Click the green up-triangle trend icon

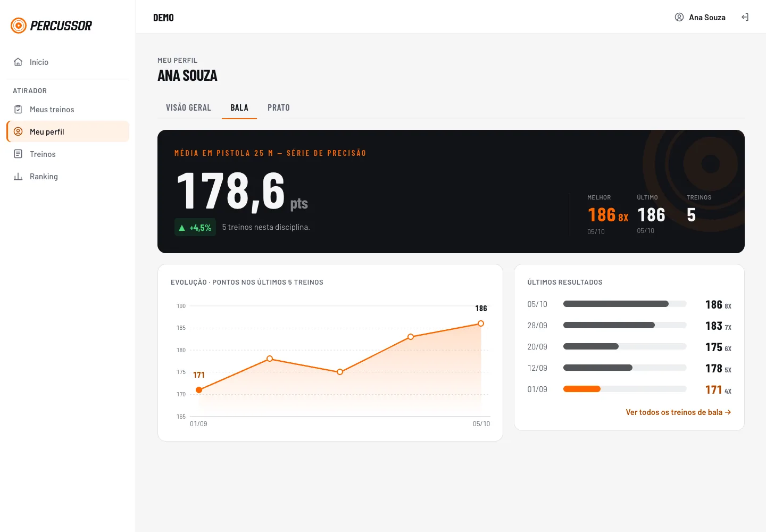pyautogui.click(x=182, y=228)
